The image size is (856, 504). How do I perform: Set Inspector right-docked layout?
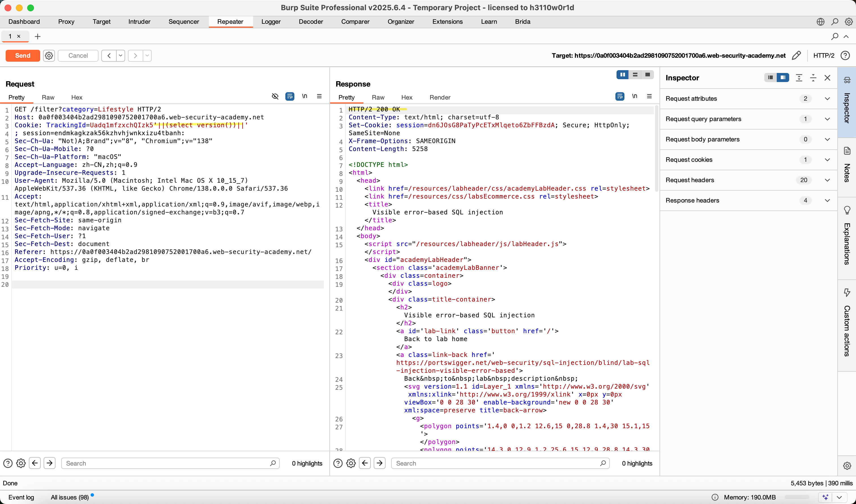(783, 78)
